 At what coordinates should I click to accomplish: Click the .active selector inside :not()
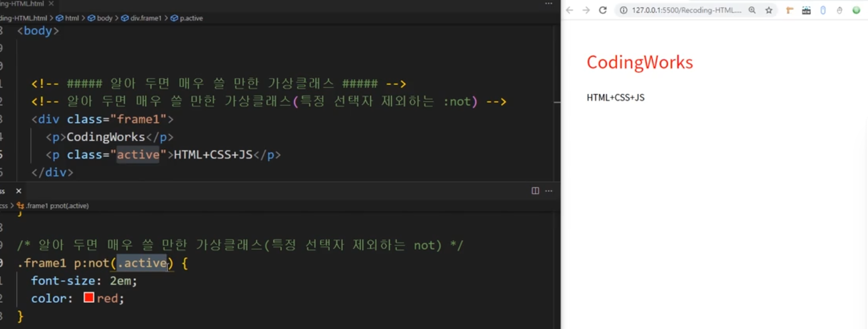142,263
